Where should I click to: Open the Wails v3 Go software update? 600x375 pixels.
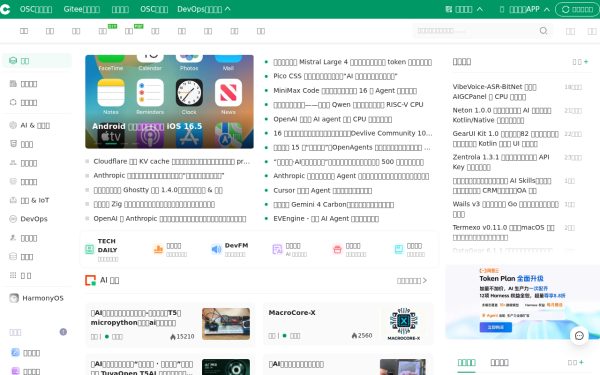505,209
